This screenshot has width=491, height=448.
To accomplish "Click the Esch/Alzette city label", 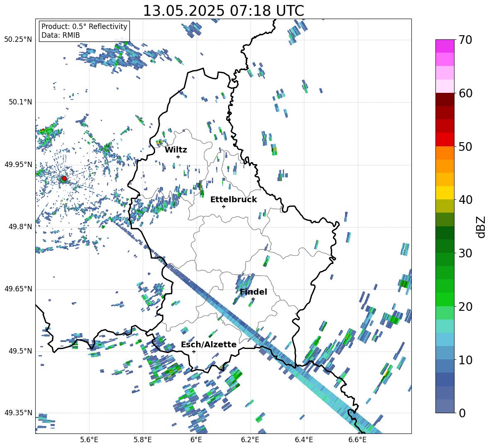I will coord(209,344).
